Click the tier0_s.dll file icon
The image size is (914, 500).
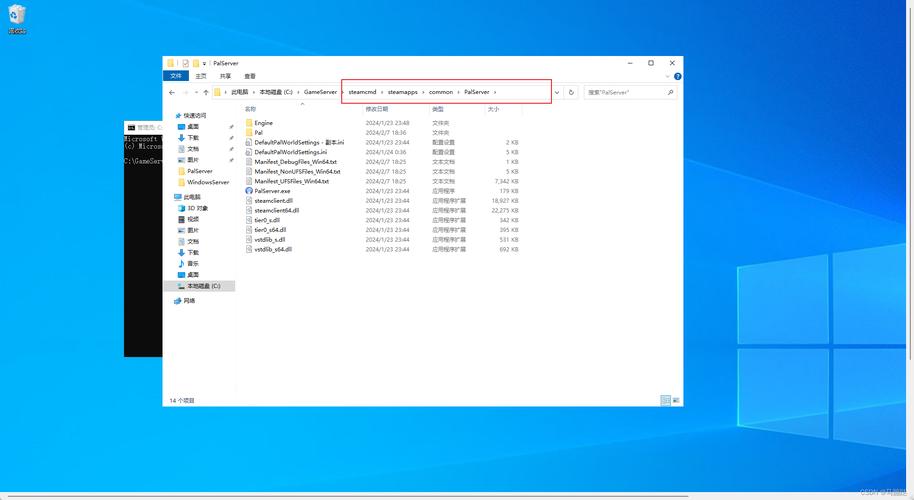pos(249,220)
